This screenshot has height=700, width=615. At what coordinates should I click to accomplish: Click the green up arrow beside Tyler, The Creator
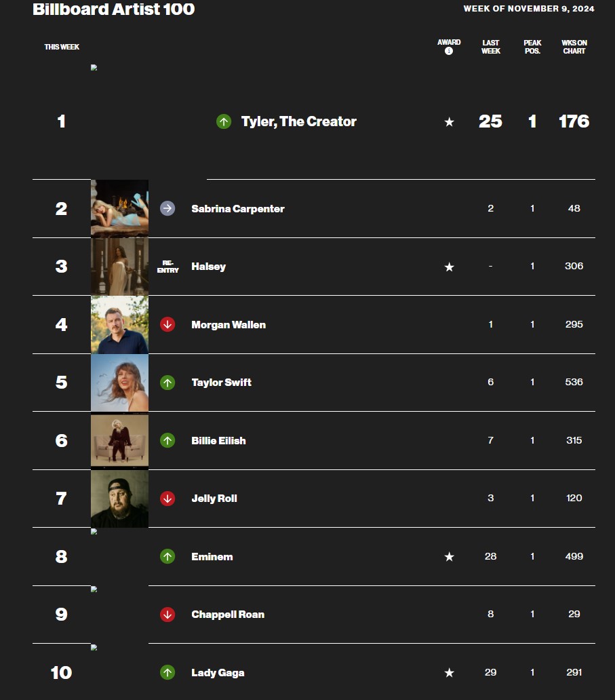point(223,122)
